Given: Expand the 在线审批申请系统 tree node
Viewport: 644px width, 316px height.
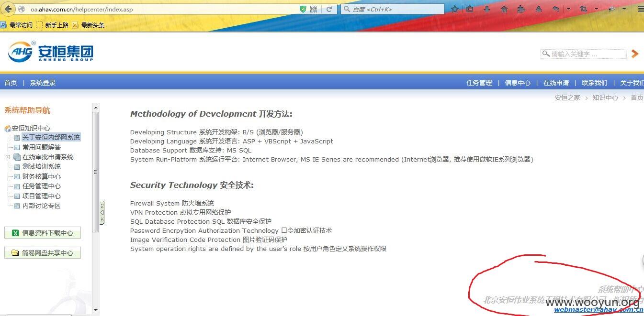Looking at the screenshot, I should click(8, 157).
